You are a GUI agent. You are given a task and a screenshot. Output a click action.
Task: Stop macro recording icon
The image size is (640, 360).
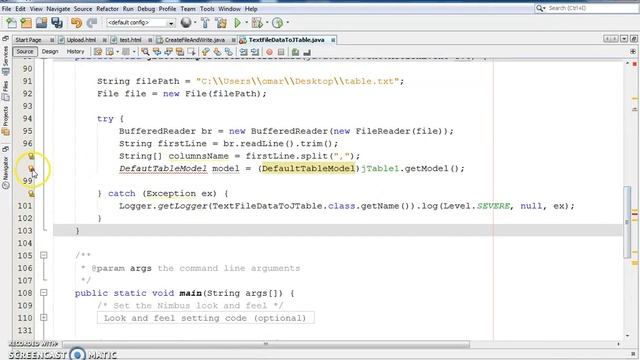pyautogui.click(x=281, y=52)
